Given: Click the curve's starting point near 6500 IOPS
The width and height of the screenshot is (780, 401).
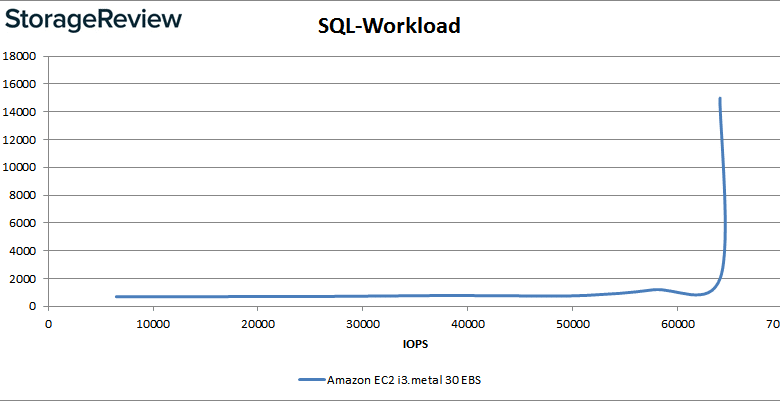Looking at the screenshot, I should [116, 297].
